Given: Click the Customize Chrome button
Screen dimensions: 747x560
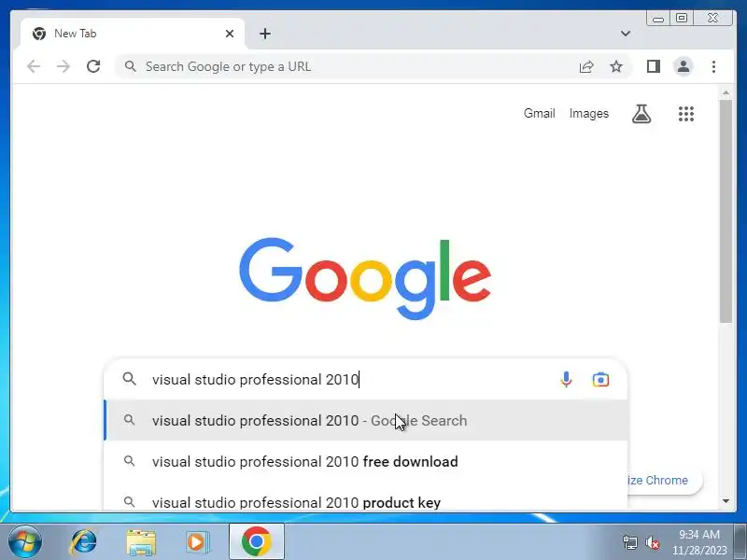Looking at the screenshot, I should click(x=664, y=480).
